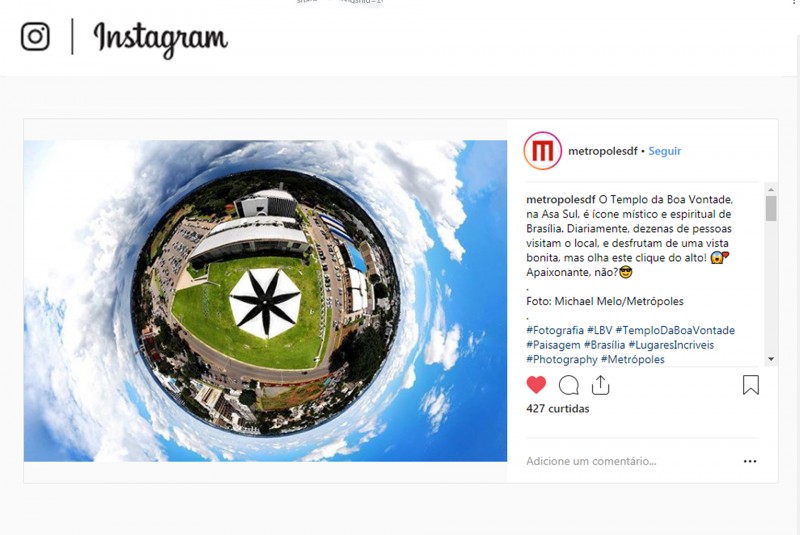Share the post using the upload arrow icon
Image resolution: width=800 pixels, height=535 pixels.
[x=601, y=385]
